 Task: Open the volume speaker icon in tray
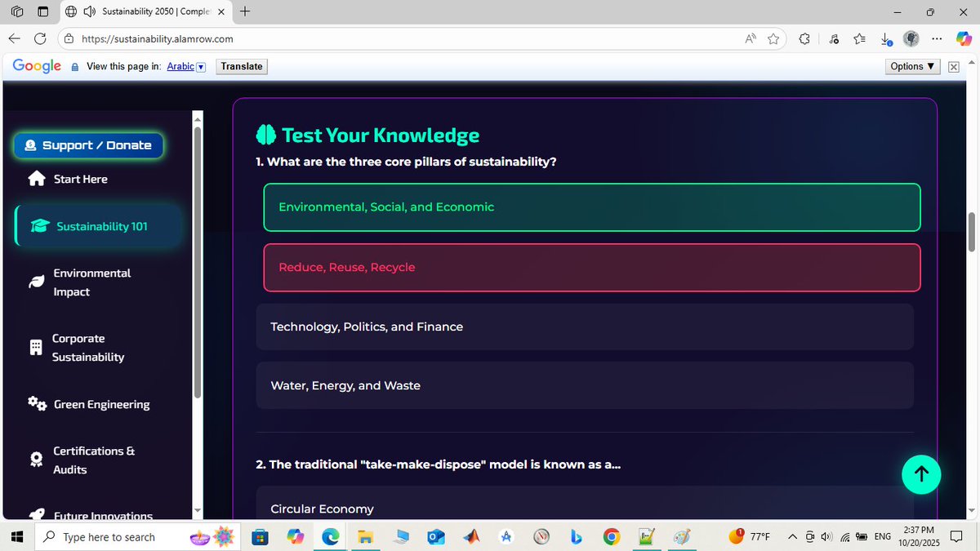826,536
